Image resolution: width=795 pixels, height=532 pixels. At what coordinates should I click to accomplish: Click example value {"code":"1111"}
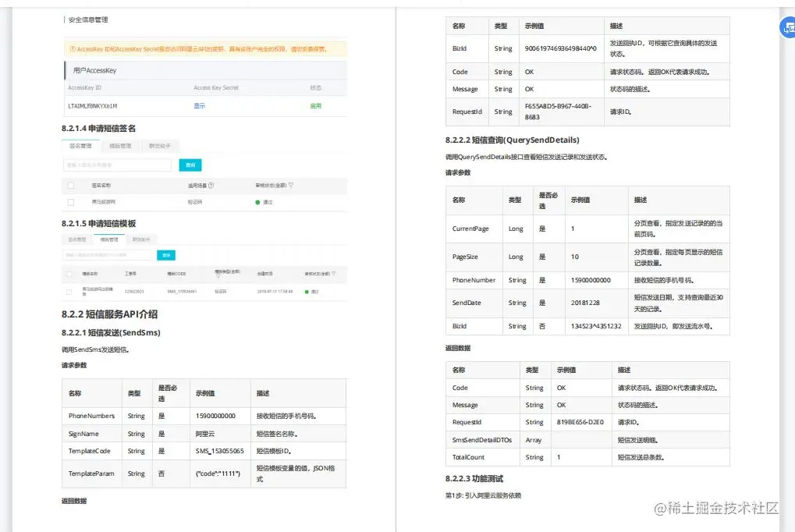point(218,473)
